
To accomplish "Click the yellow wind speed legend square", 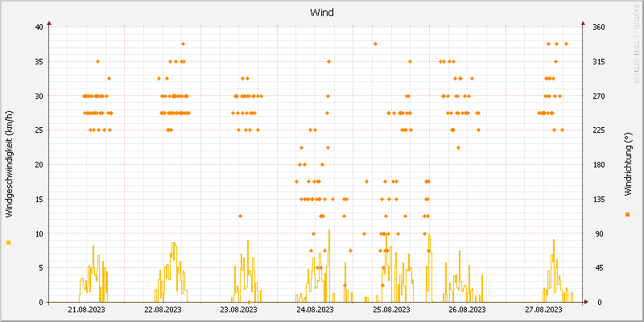I will point(9,243).
